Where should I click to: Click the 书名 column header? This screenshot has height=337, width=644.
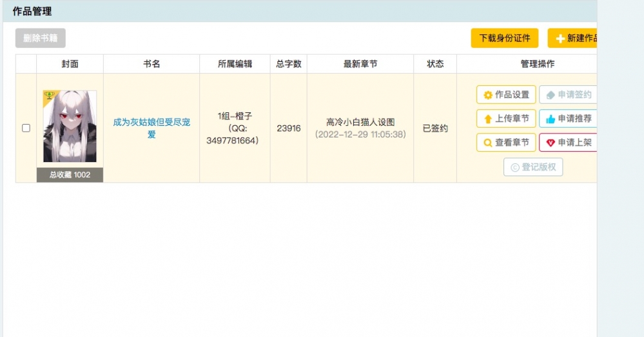click(151, 64)
